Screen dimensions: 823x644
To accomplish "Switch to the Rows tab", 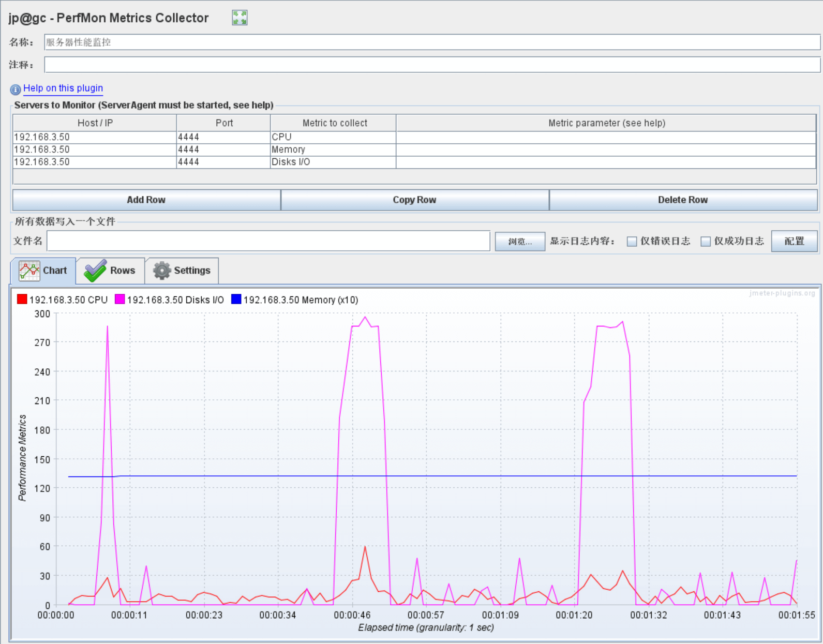I will [x=110, y=271].
